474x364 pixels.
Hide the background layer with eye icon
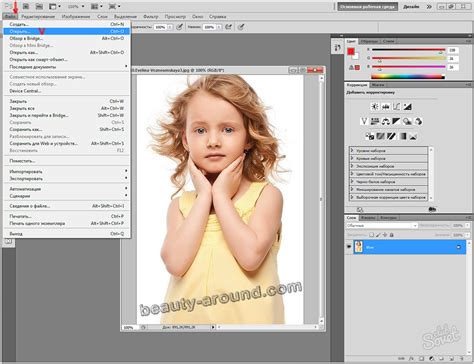point(349,247)
